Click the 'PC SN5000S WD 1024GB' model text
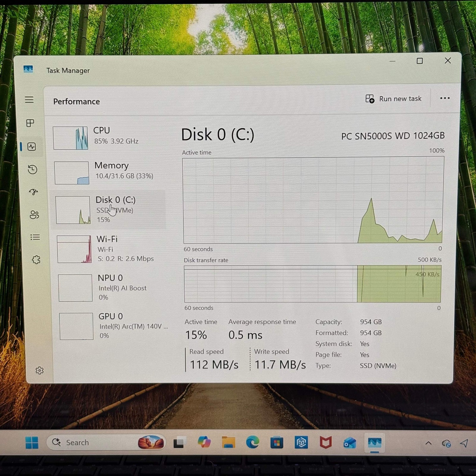476x476 pixels. coord(393,136)
